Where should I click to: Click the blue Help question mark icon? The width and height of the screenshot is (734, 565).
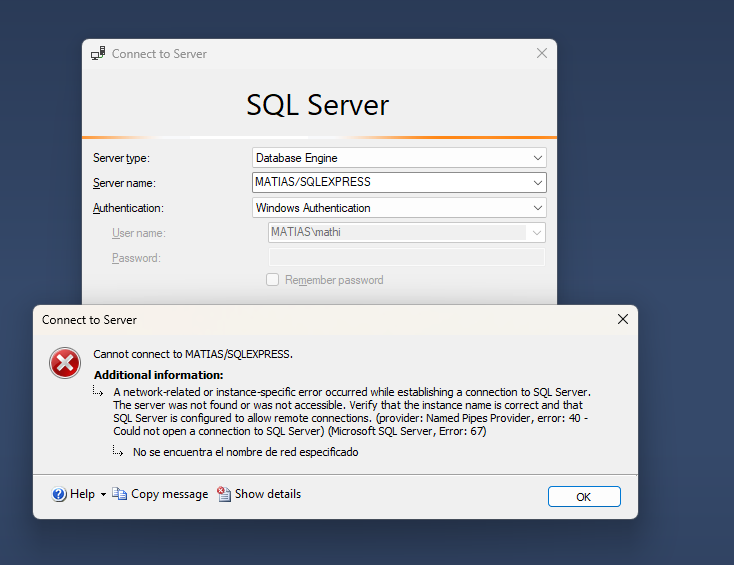click(x=59, y=494)
